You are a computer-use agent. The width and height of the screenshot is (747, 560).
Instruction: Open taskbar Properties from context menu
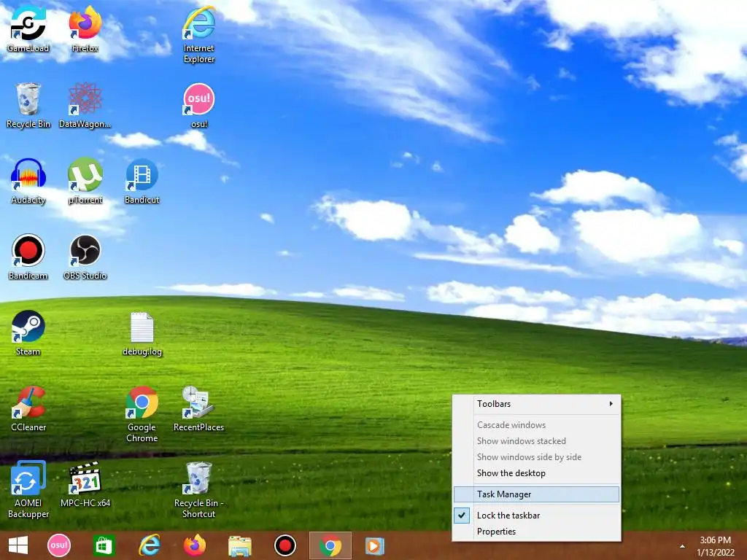(x=536, y=532)
